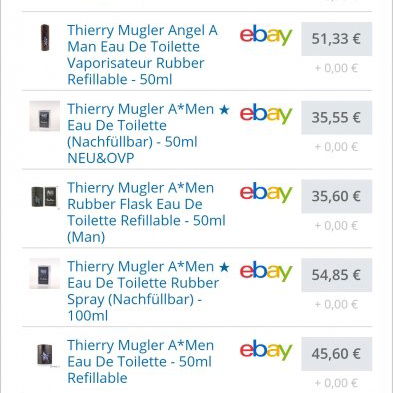393x393 pixels.
Task: Open A*Men Eau De Toilette 50ml Refillable link
Action: tap(140, 361)
